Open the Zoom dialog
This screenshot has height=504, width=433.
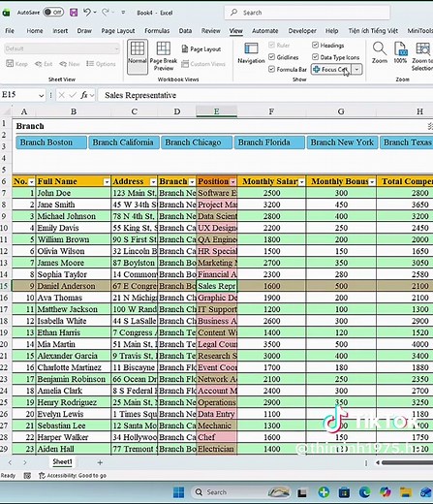380,52
